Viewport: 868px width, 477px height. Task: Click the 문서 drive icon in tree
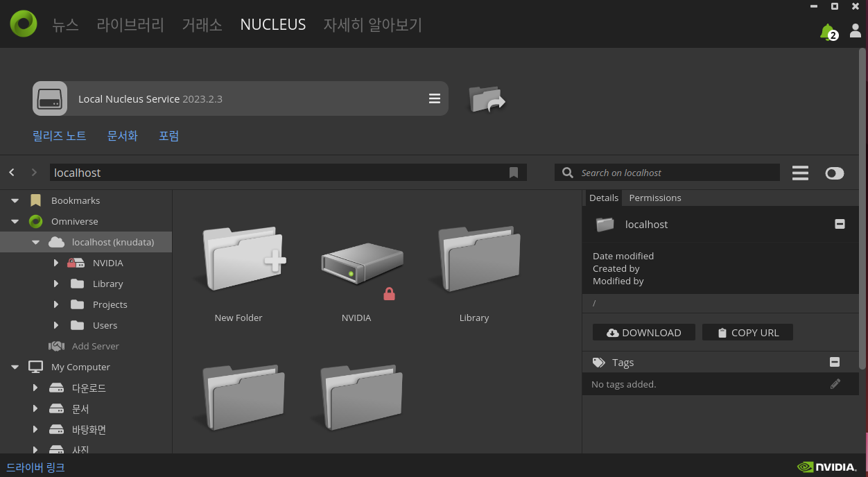click(56, 408)
